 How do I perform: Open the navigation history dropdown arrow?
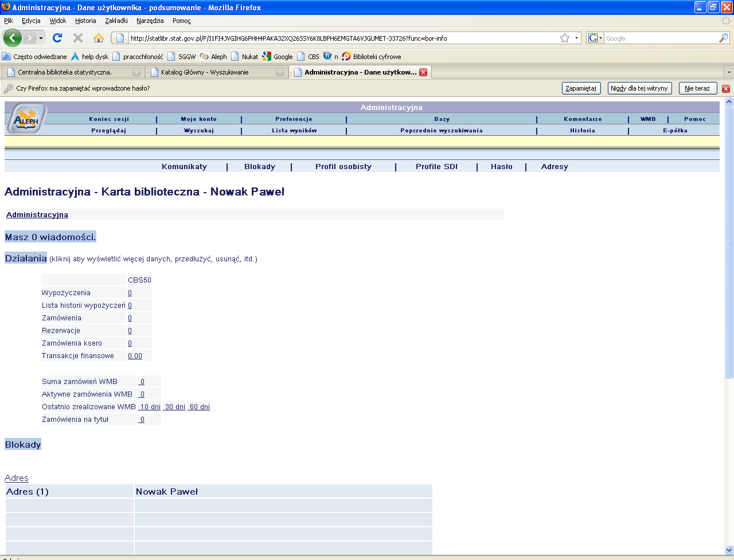tap(41, 38)
